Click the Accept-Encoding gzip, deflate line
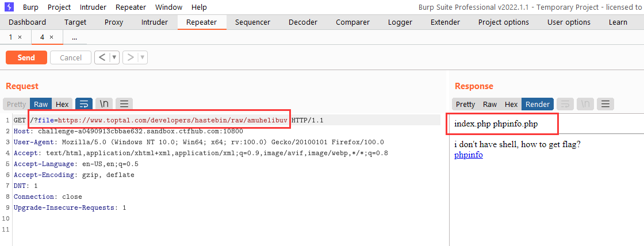The width and height of the screenshot is (644, 246). [x=74, y=175]
